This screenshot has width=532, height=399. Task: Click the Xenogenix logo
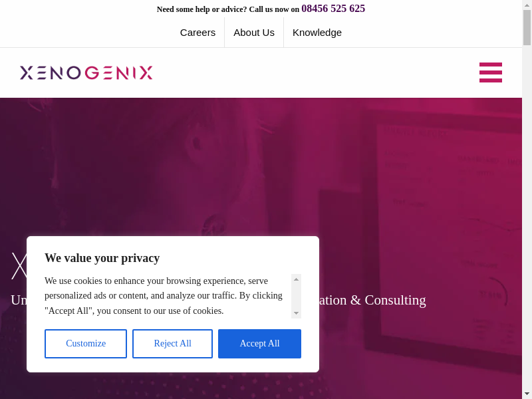tap(86, 72)
